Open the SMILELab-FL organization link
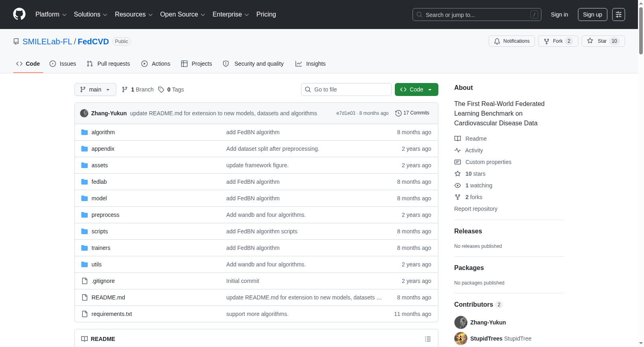This screenshot has height=347, width=644. pyautogui.click(x=47, y=42)
